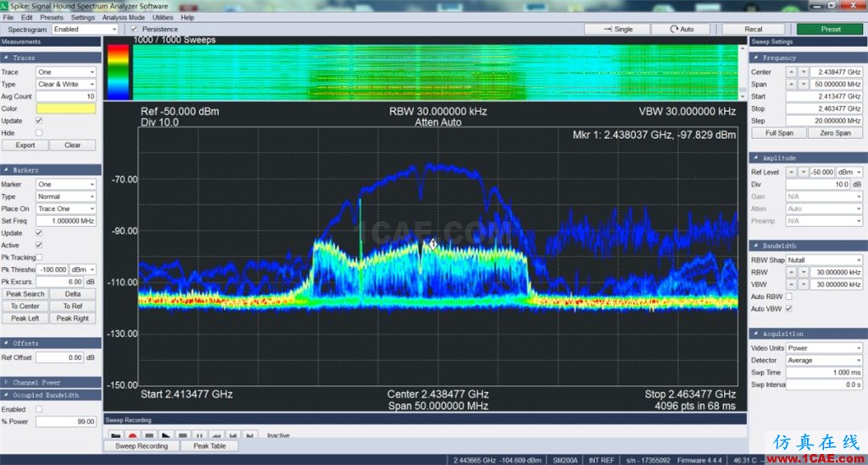Click Zero Span button
868x465 pixels.
coord(835,133)
